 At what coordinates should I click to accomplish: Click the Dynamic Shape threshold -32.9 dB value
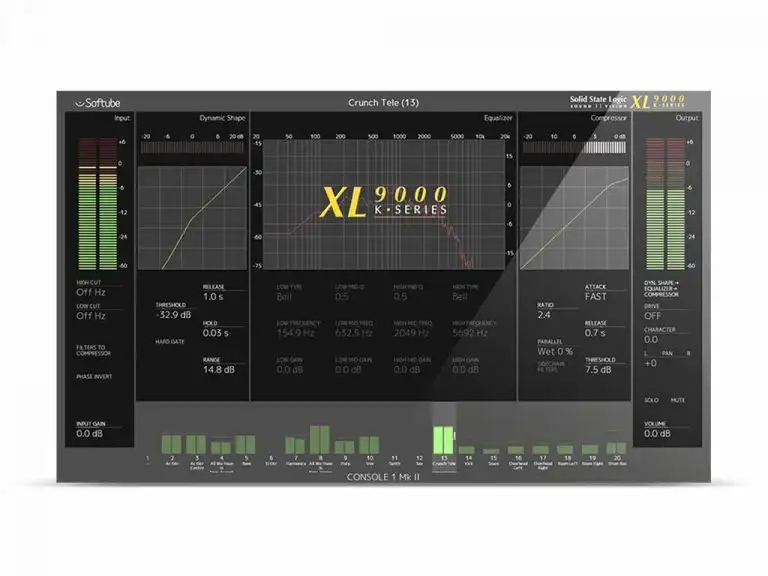(x=173, y=315)
